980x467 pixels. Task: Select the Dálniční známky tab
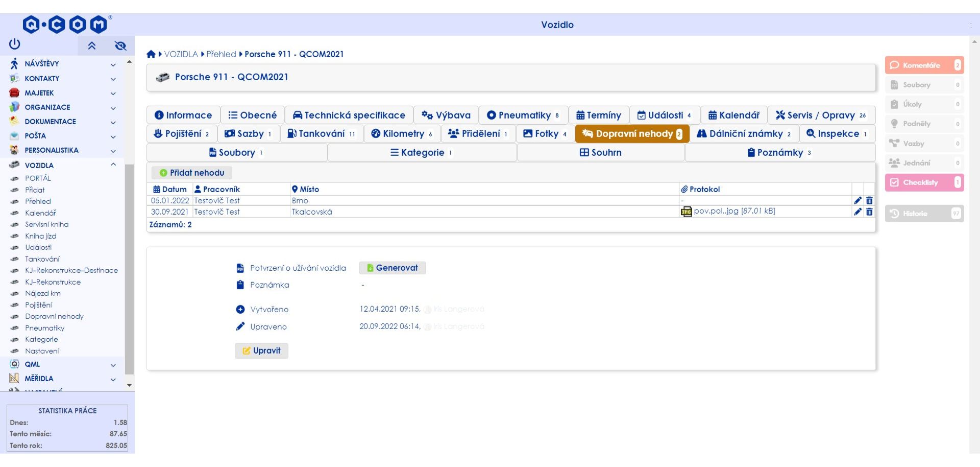click(x=744, y=133)
